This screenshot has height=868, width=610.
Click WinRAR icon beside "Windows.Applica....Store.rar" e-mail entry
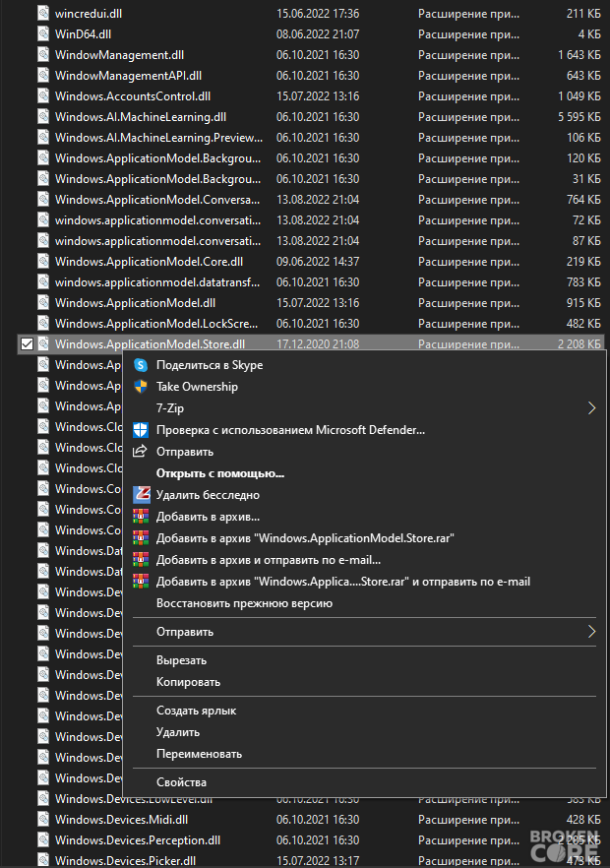coord(141,582)
